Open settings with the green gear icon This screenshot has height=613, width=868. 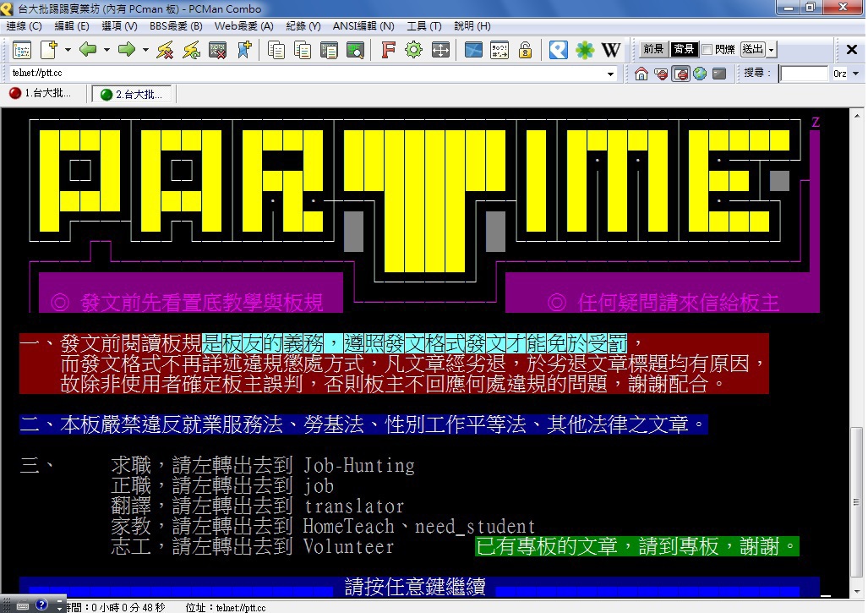(413, 50)
